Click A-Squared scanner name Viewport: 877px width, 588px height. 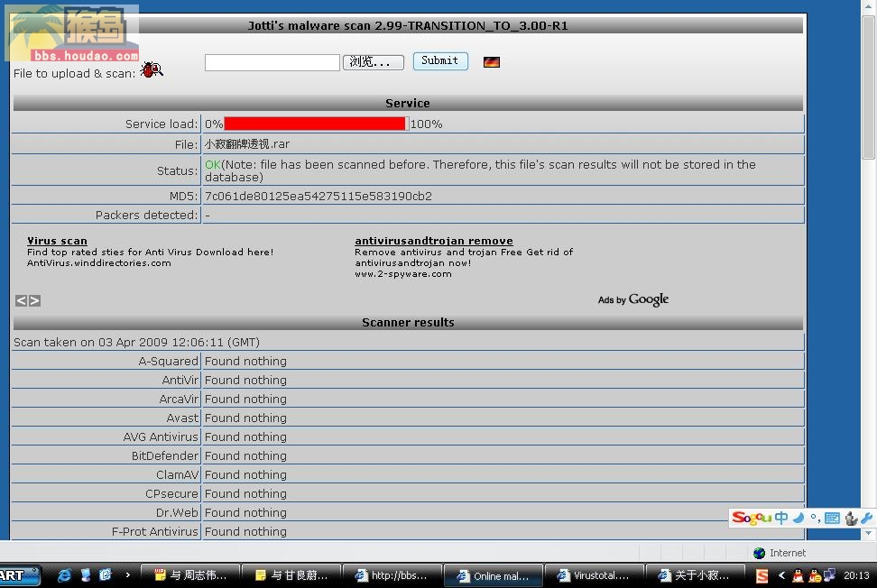tap(169, 361)
